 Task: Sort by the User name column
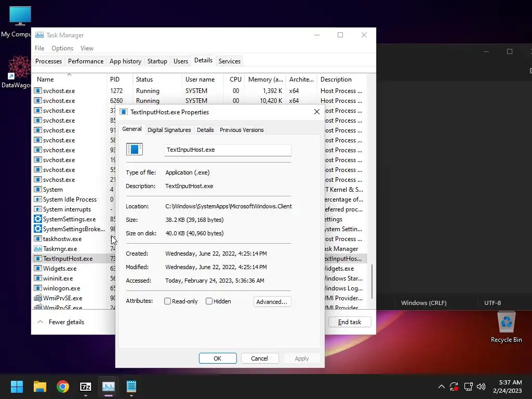click(x=203, y=79)
